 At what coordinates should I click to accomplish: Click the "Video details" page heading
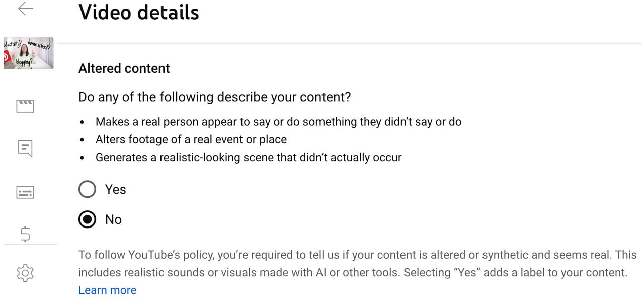coord(139,13)
